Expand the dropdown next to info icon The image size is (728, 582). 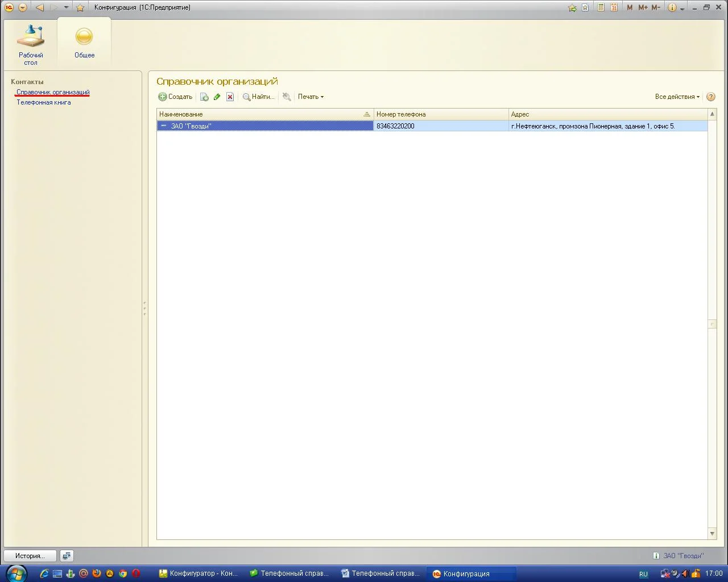[x=682, y=9]
